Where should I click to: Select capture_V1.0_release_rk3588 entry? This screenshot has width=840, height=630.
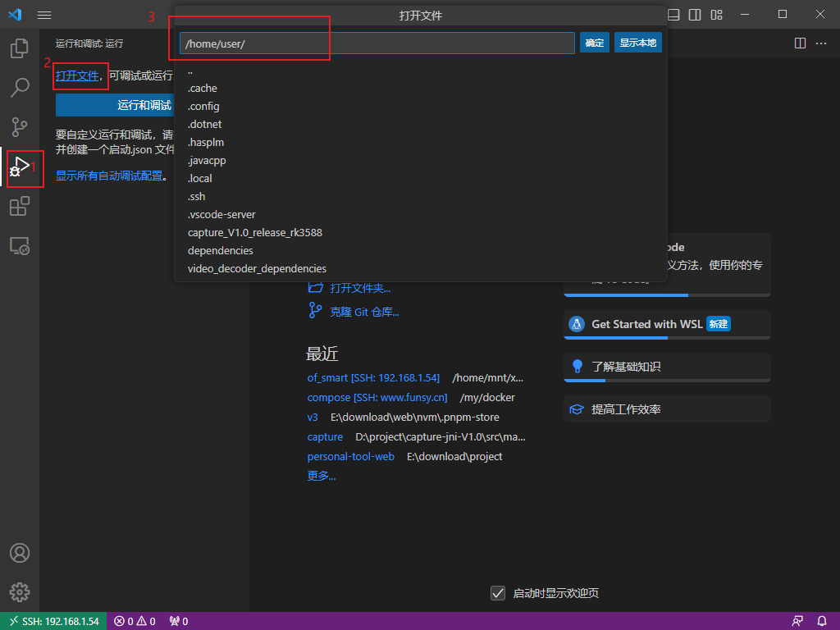[x=421, y=232]
